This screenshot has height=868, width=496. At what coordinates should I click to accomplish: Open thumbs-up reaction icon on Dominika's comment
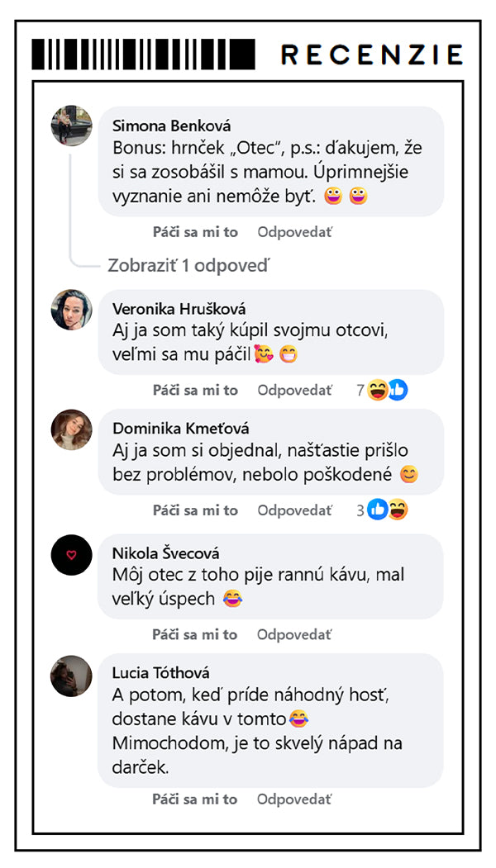pyautogui.click(x=378, y=510)
